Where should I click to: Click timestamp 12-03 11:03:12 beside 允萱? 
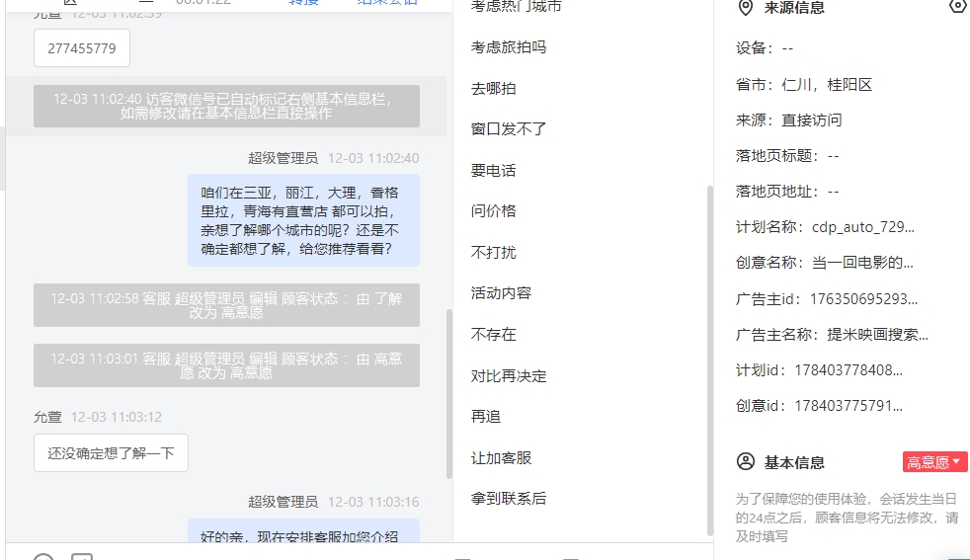click(x=117, y=417)
